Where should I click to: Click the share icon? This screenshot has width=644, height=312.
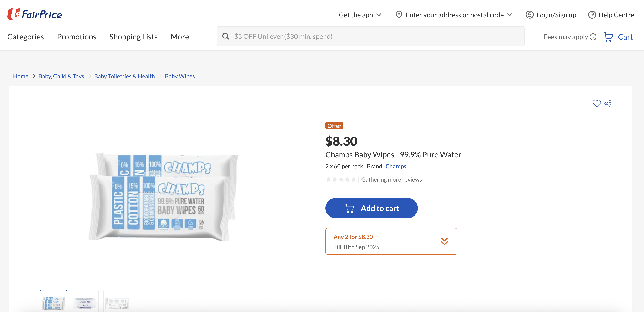pos(608,103)
